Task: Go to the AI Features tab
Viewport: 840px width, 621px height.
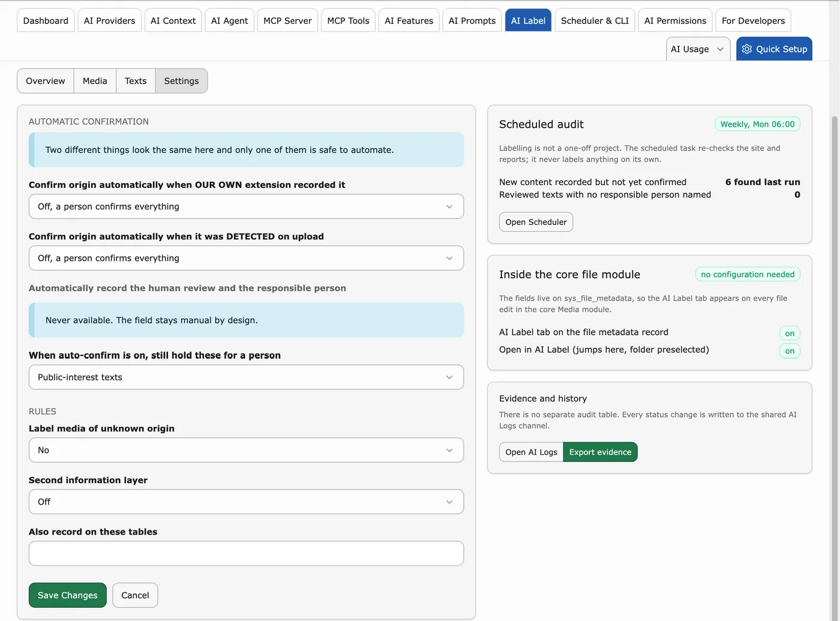Action: [x=409, y=20]
